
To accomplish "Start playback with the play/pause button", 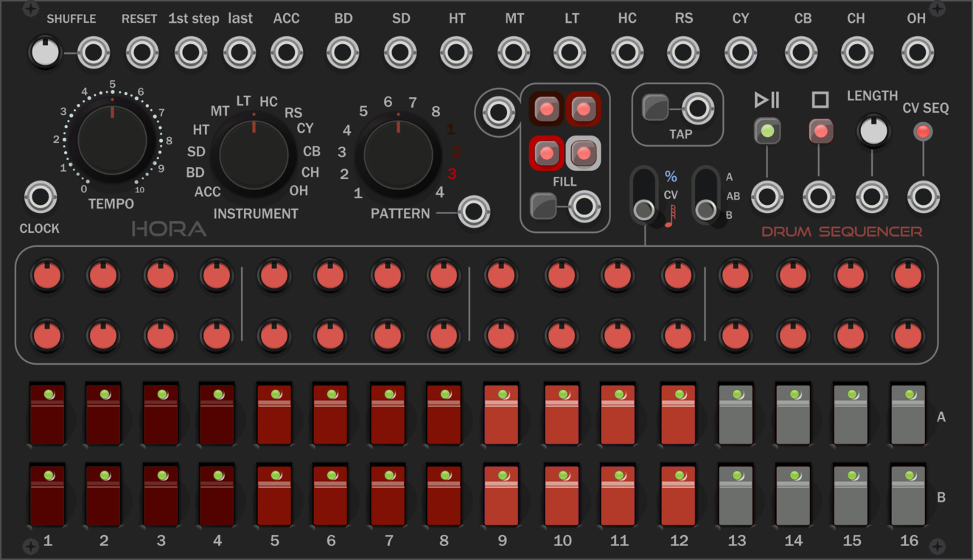I will point(767,132).
